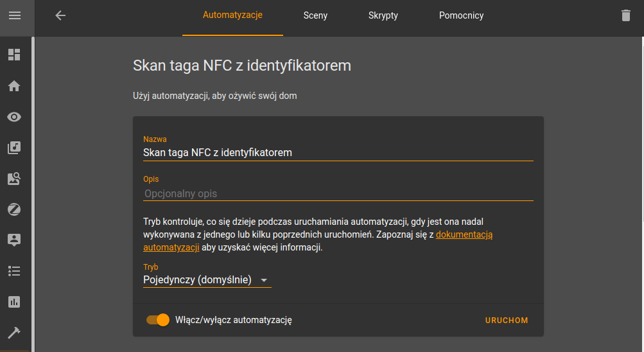Open the list logbook sidebar icon

click(14, 271)
